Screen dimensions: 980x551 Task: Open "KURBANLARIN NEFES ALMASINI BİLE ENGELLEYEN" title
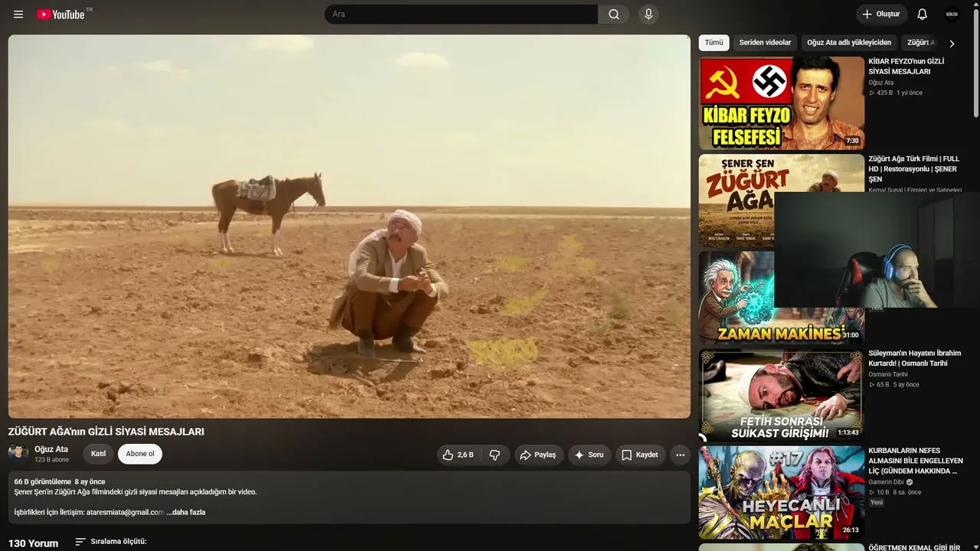916,461
